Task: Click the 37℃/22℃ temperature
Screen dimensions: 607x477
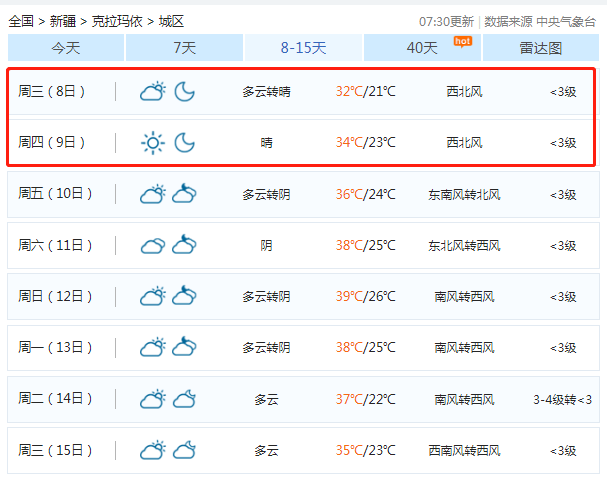Action: [365, 399]
